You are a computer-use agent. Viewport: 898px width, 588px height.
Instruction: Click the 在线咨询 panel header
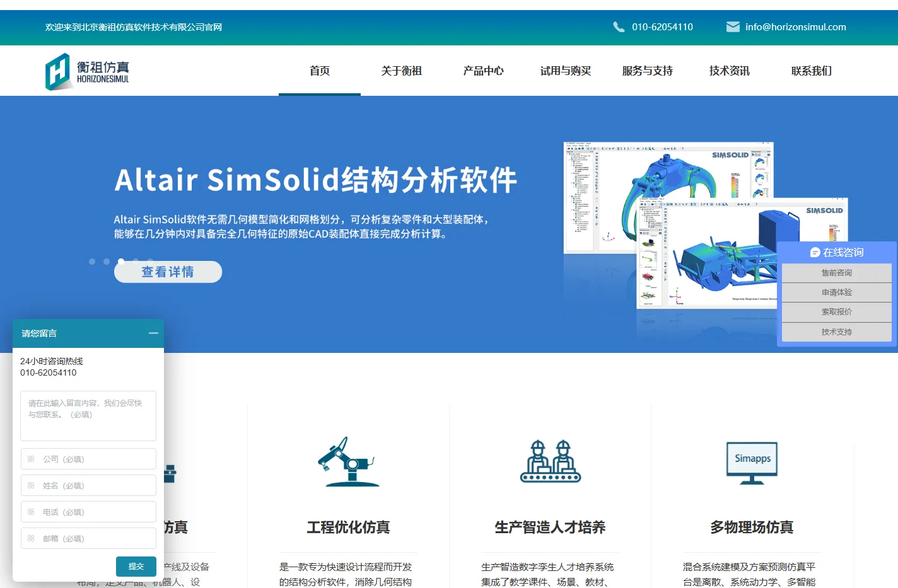point(837,252)
